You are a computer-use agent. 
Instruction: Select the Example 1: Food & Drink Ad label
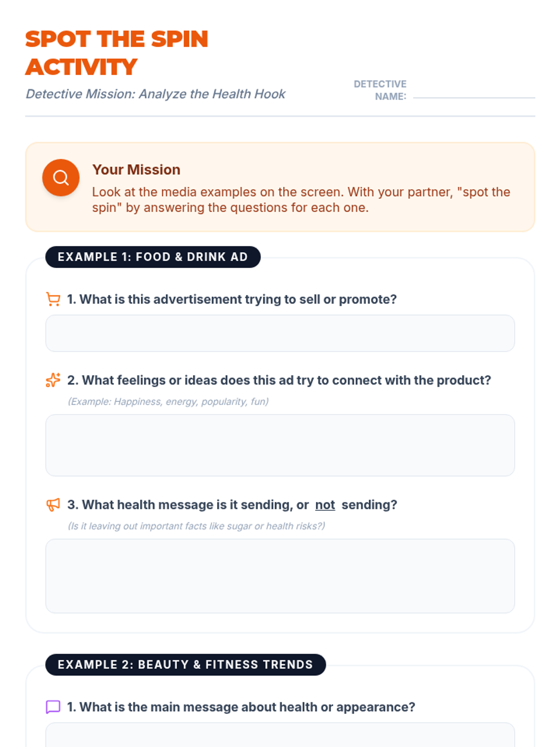[x=153, y=257]
